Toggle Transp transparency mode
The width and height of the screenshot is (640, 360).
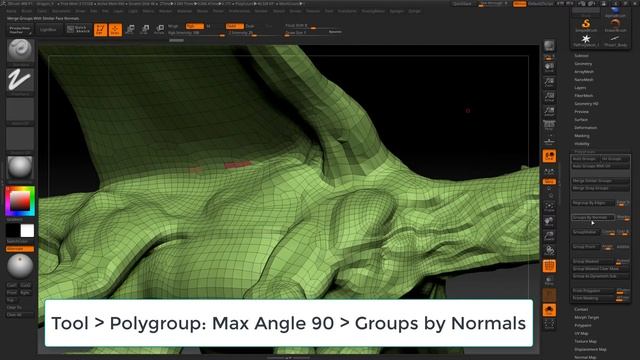[x=549, y=280]
